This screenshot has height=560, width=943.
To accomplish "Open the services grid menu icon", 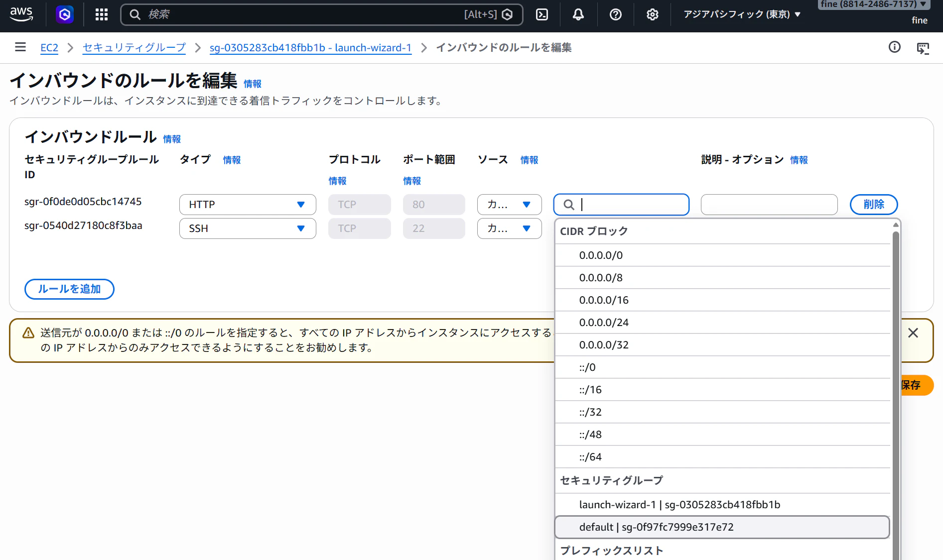I will coord(102,14).
